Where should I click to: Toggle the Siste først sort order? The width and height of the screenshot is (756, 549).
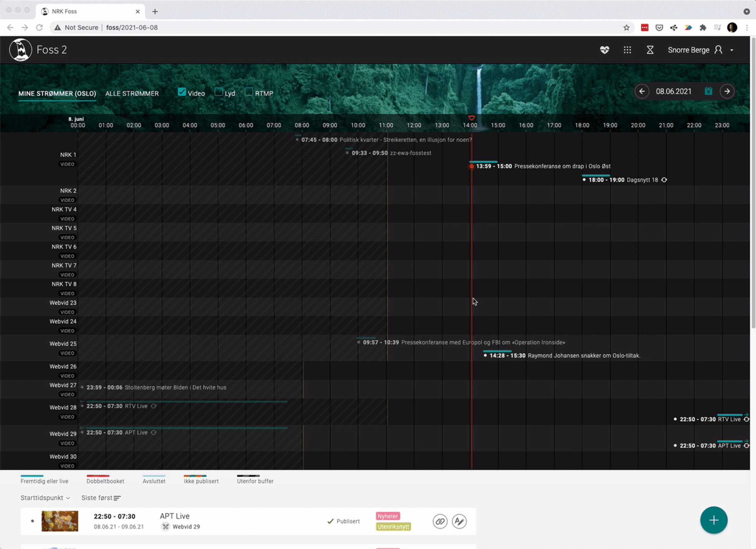tap(101, 498)
